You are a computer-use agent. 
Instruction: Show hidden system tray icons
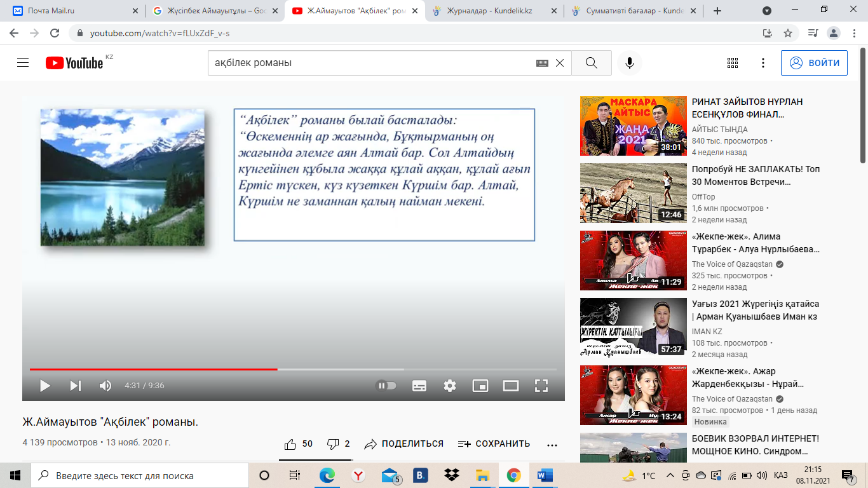click(670, 475)
